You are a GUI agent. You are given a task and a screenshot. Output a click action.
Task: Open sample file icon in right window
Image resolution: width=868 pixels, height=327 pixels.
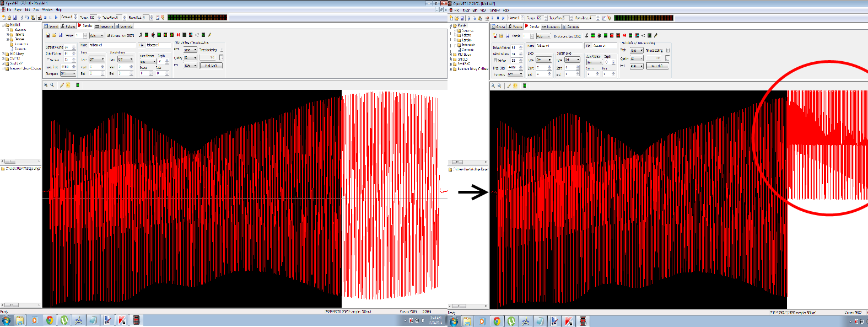point(501,36)
